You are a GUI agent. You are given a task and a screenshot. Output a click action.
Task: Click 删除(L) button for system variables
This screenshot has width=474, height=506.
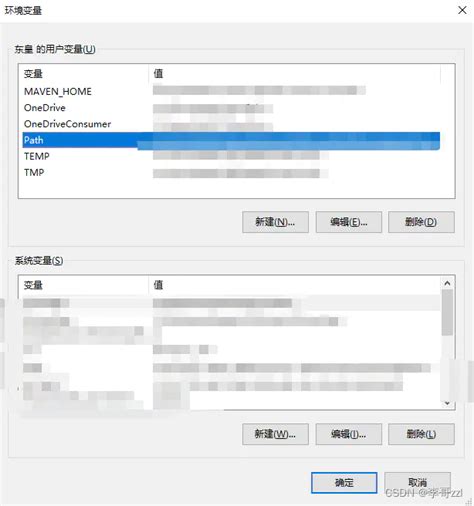(x=421, y=434)
